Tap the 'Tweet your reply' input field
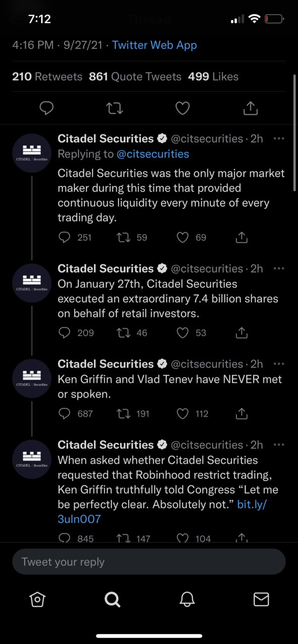This screenshot has width=298, height=644. (x=149, y=562)
